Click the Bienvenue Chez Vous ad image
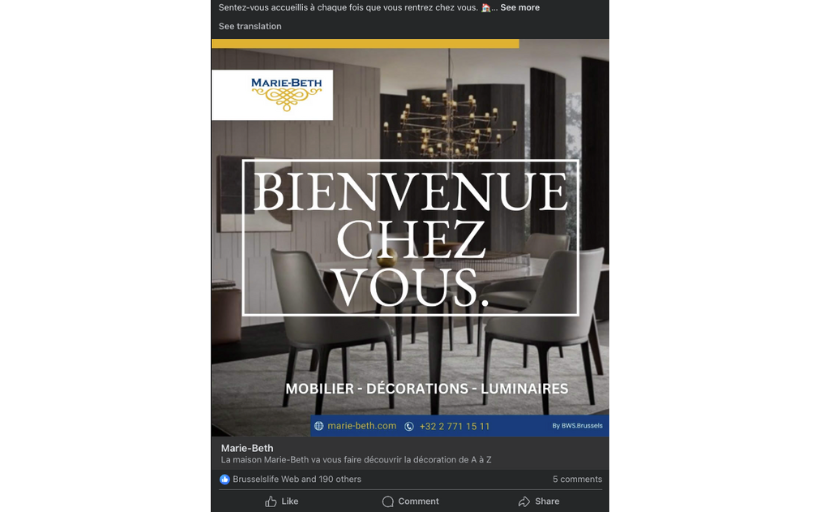 click(410, 238)
